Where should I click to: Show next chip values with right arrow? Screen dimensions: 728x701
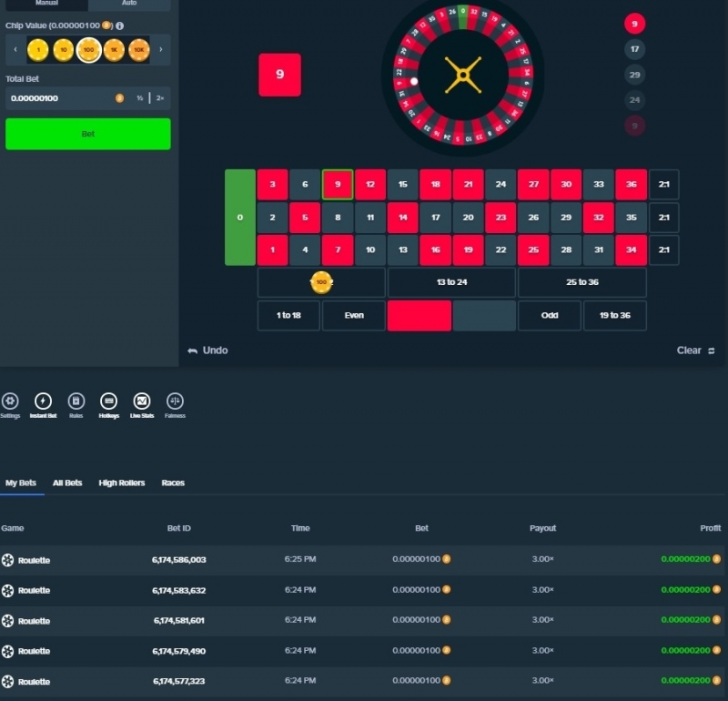coord(161,49)
